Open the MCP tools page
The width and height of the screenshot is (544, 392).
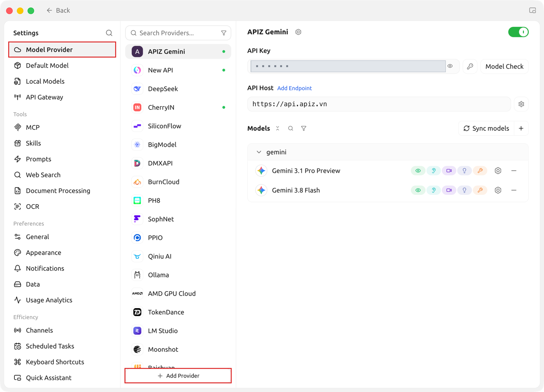coord(62,127)
